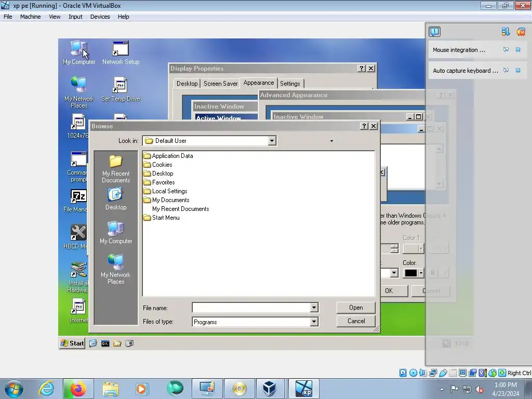
Task: Open the Files of type dropdown
Action: pyautogui.click(x=314, y=322)
